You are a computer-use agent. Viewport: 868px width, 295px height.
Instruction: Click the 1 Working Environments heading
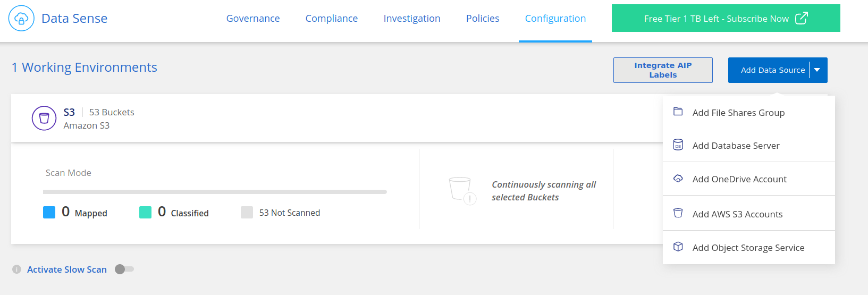tap(85, 68)
